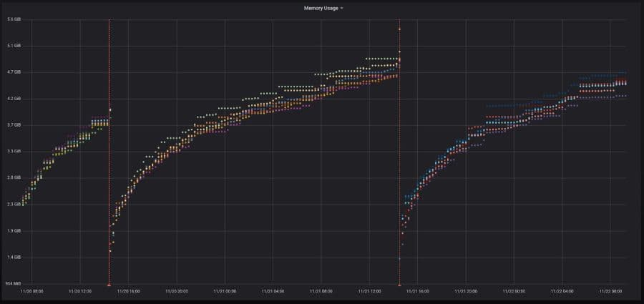The height and width of the screenshot is (304, 644).
Task: Click the 11/21 04:00 time label
Action: (273, 291)
